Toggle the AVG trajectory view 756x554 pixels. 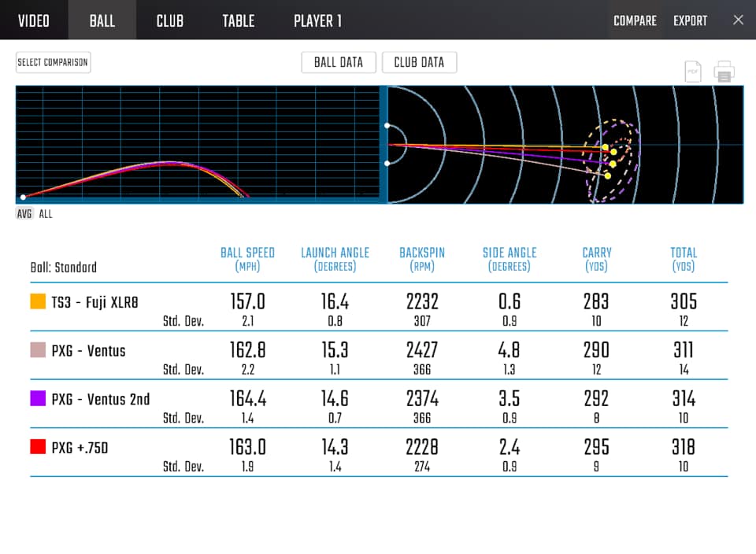click(25, 214)
